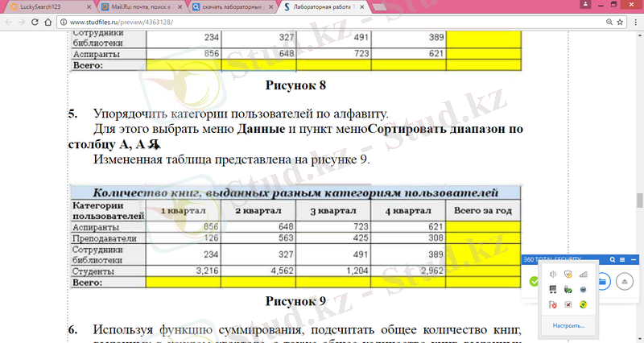
Task: Open the 360 Total Security hamburger menu
Action: tap(623, 260)
